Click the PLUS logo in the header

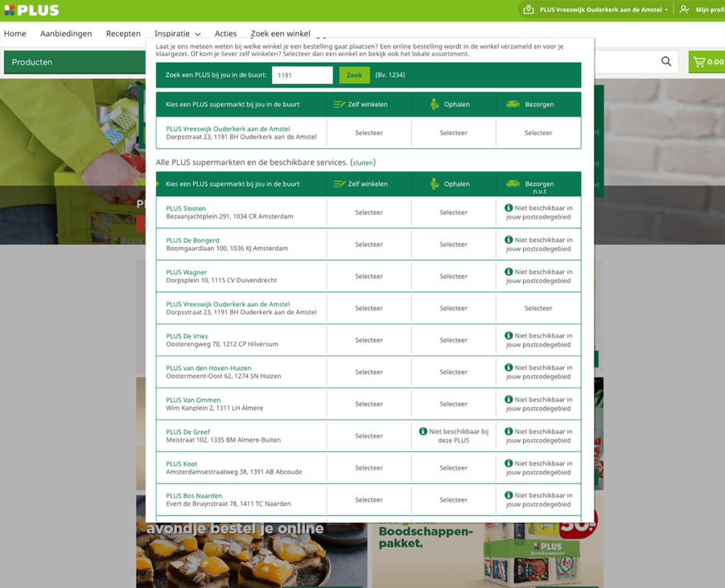(31, 10)
